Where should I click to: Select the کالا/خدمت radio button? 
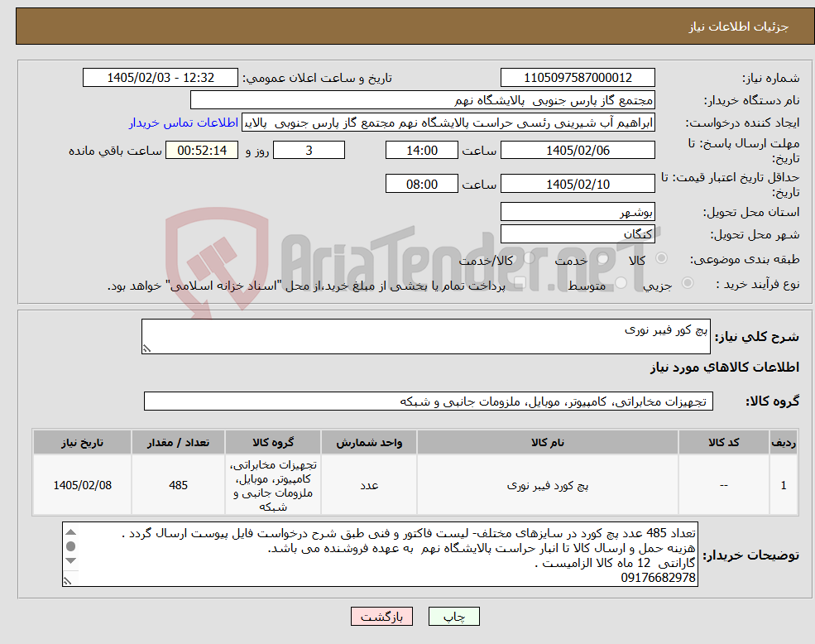(x=529, y=258)
